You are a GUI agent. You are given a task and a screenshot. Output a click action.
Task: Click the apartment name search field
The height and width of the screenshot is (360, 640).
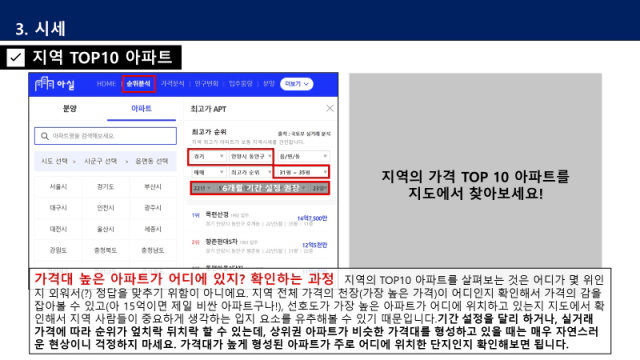click(105, 136)
